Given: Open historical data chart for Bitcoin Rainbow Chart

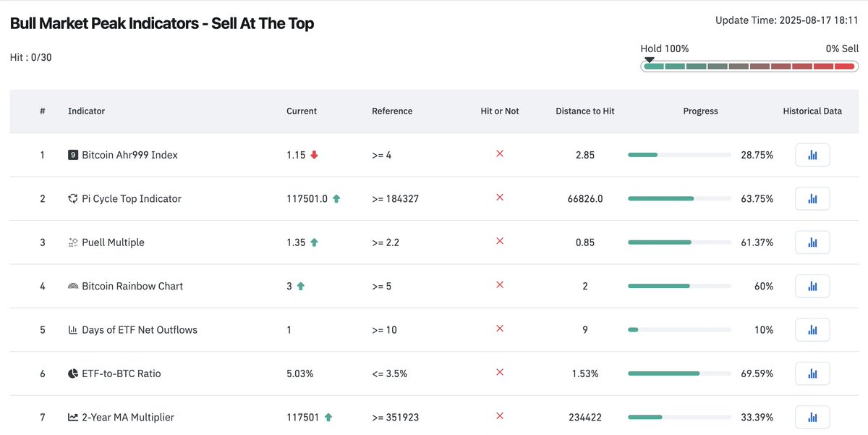Looking at the screenshot, I should click(812, 286).
